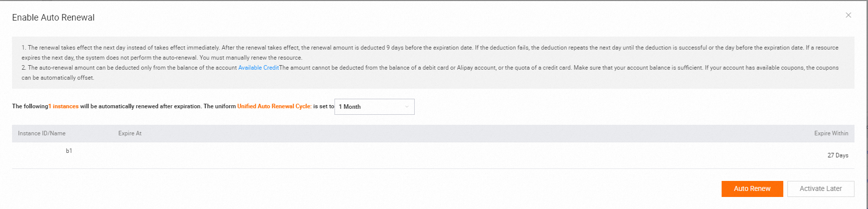Click the Instance ID/Name column header
Image resolution: width=868 pixels, height=209 pixels.
click(42, 133)
